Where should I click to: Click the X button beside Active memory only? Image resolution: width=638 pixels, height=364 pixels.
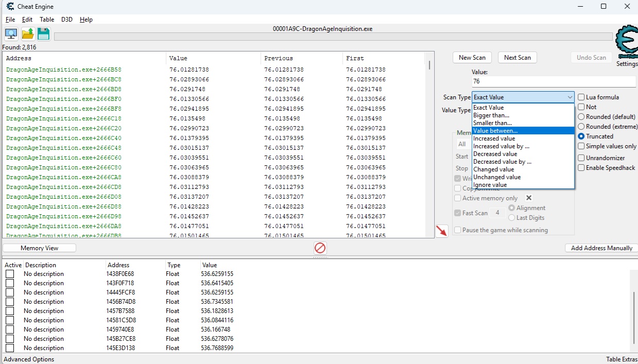pos(528,198)
